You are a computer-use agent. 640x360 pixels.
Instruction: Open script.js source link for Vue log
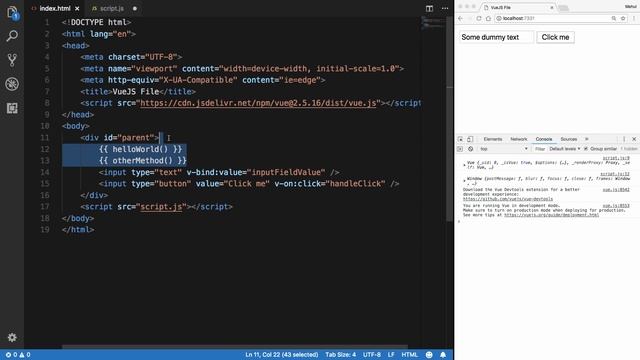pos(616,158)
